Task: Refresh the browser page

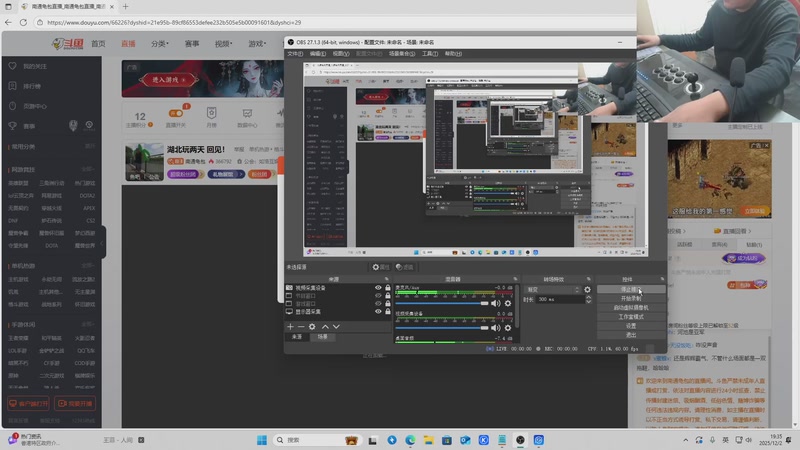Action: [23, 22]
